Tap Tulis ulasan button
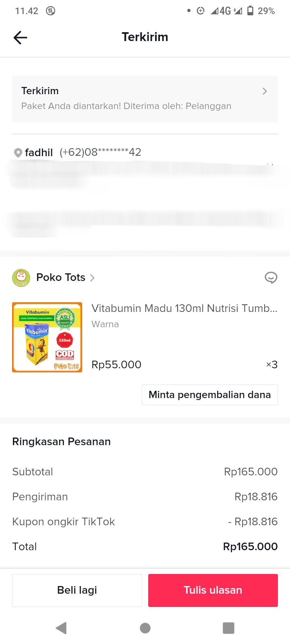The image size is (290, 644). coord(213,590)
